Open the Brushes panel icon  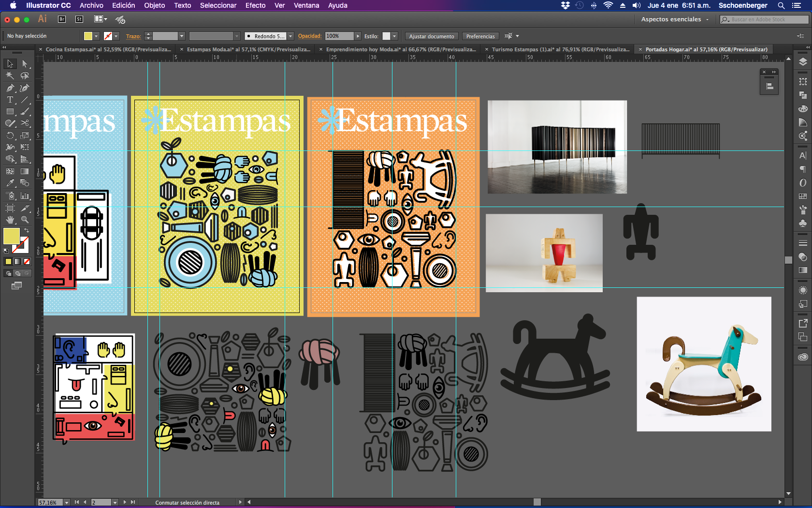(803, 209)
